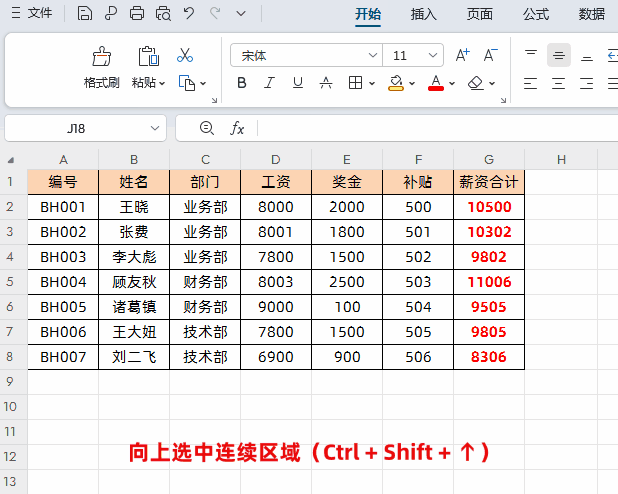Expand the Clear eraser dropdown arrow

tap(492, 83)
